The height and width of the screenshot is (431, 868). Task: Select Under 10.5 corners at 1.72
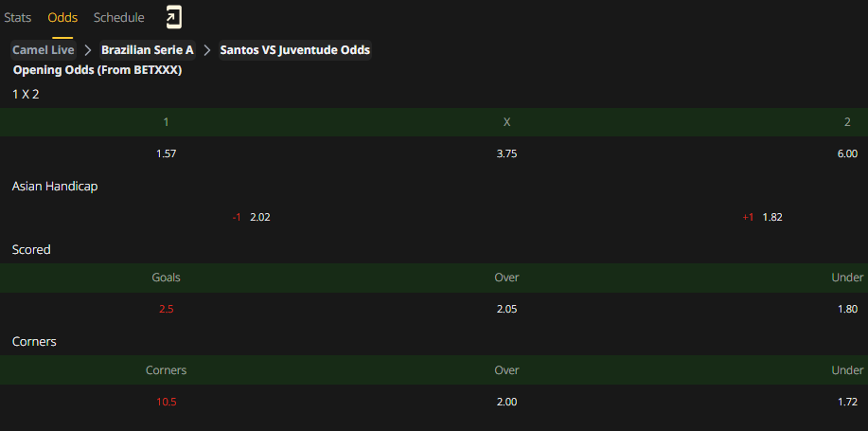click(847, 402)
